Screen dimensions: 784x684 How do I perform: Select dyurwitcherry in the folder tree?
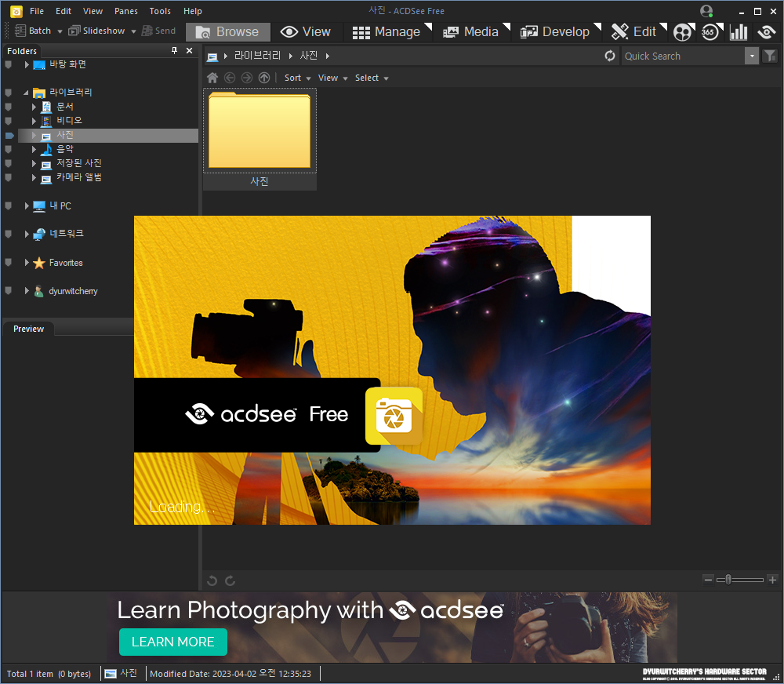[x=73, y=291]
